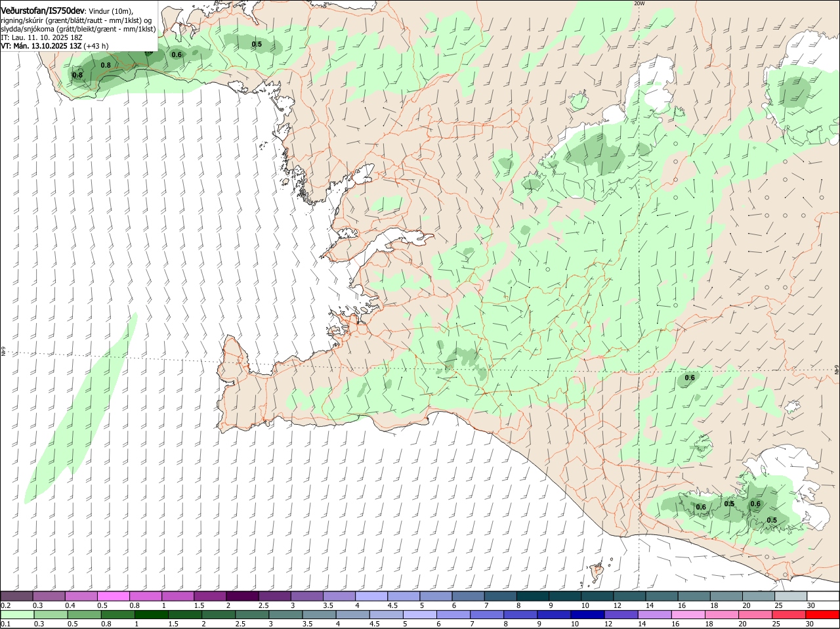Click the dark teal 8–9 snow swatch
This screenshot has width=840, height=629.
(534, 596)
